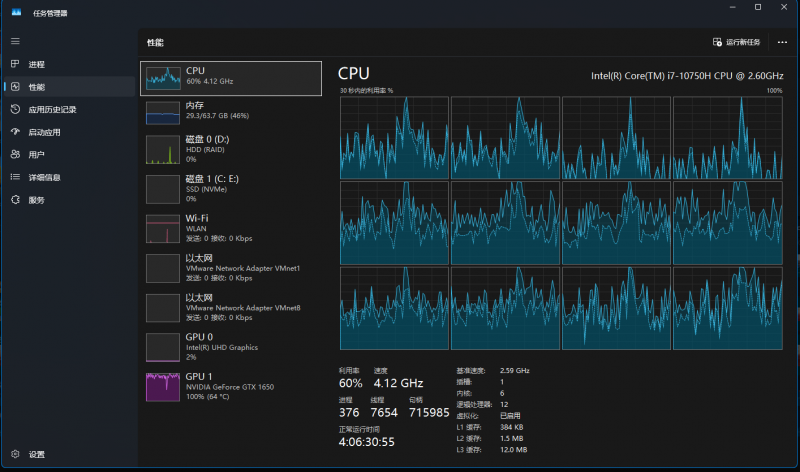The image size is (800, 472).
Task: Click 运行新任务 run new task button
Action: (x=737, y=42)
